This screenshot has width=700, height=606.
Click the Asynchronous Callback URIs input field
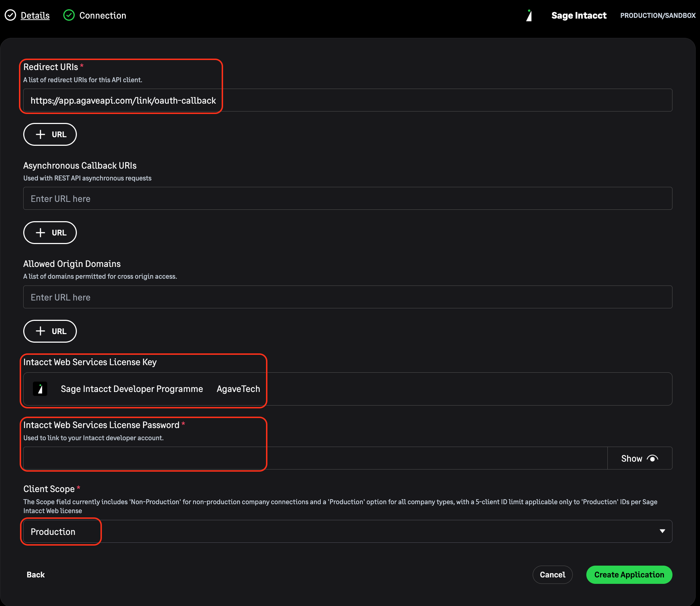[348, 198]
